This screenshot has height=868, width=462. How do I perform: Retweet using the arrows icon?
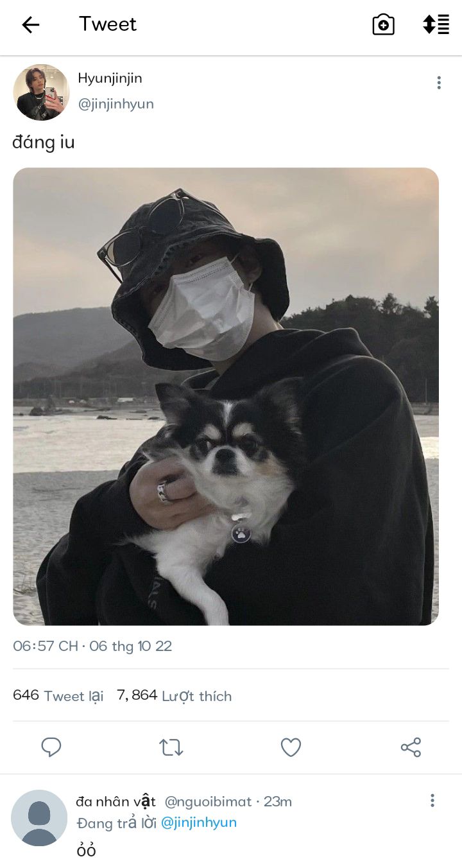171,747
